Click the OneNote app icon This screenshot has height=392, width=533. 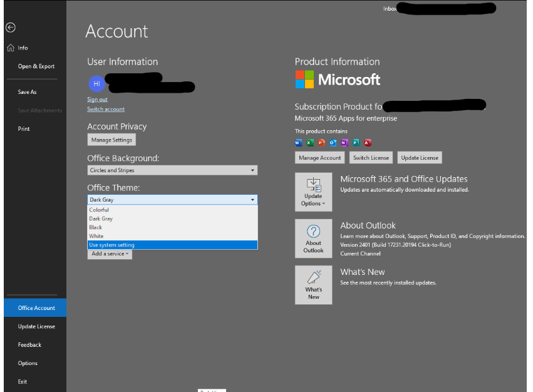[344, 143]
